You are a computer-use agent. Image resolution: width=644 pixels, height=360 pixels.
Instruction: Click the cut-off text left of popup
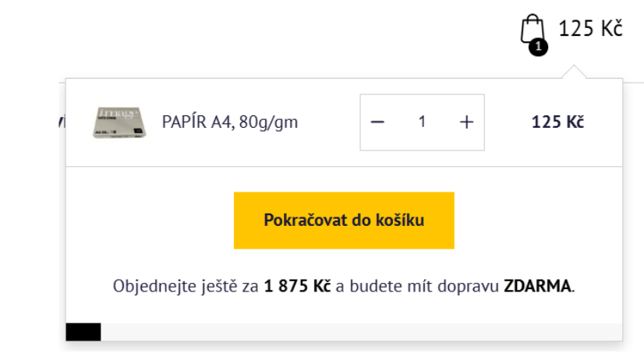(62, 122)
